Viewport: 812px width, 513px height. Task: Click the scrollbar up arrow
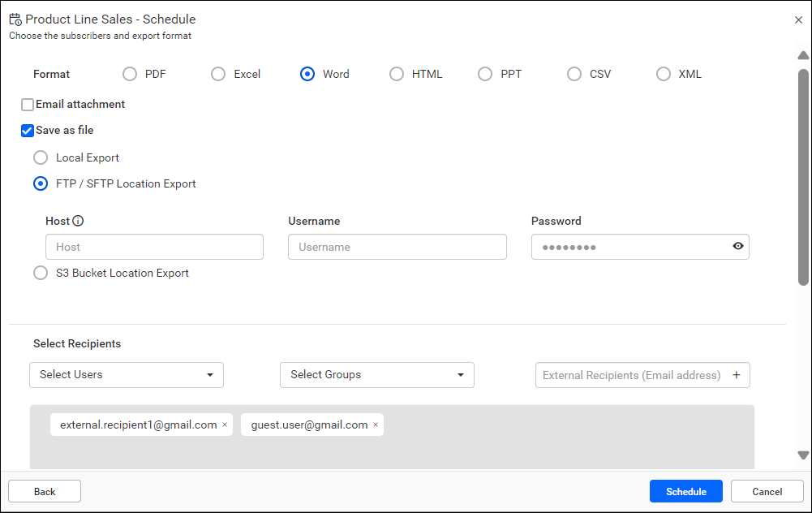coord(803,55)
